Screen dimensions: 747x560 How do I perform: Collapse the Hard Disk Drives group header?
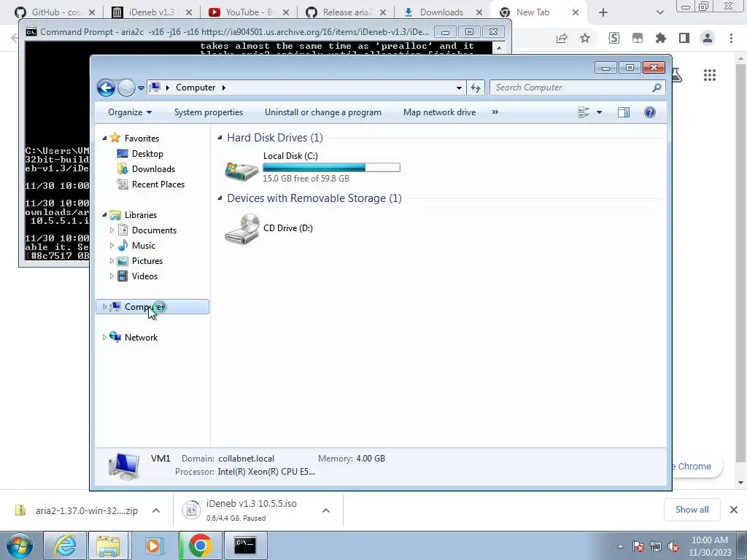coord(220,138)
